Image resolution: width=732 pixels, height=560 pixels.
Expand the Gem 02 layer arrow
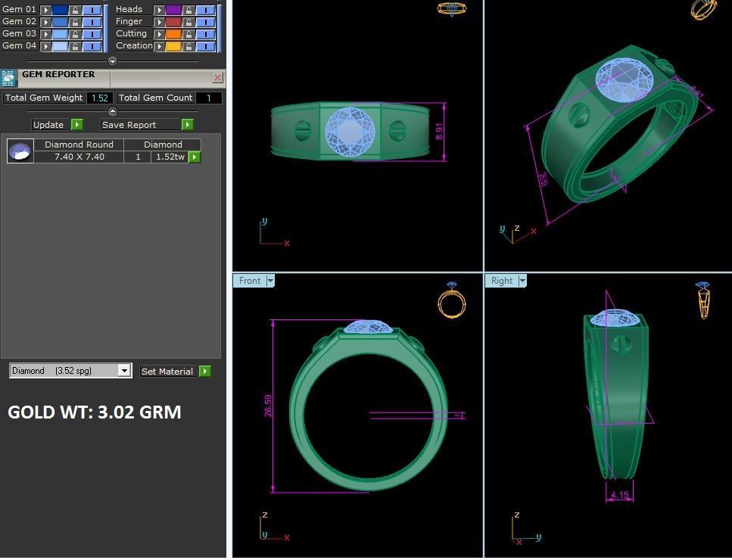tap(45, 22)
